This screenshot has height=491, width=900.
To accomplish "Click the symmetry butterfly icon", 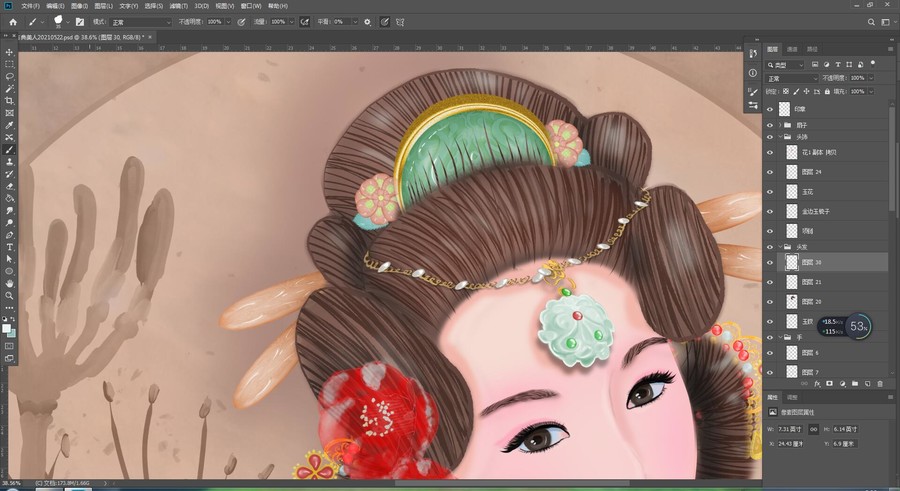I will [400, 22].
